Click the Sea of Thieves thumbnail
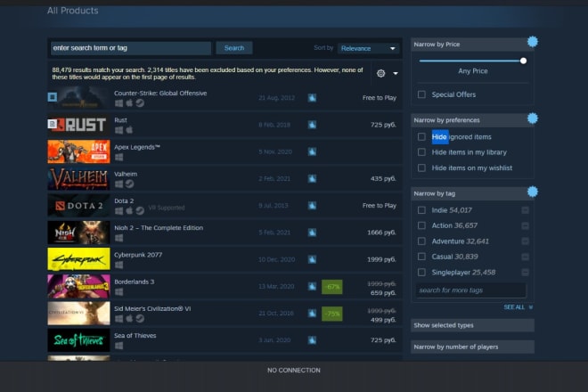Image resolution: width=588 pixels, height=392 pixels. [x=78, y=340]
